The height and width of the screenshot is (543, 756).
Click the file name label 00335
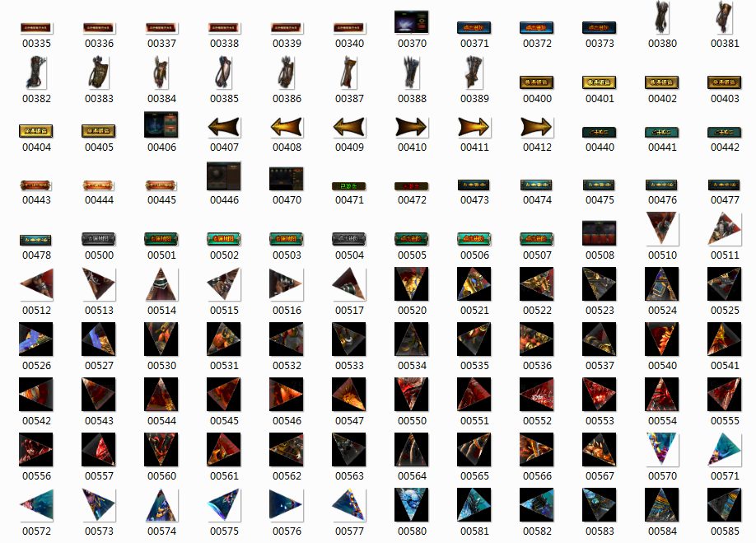click(x=36, y=43)
